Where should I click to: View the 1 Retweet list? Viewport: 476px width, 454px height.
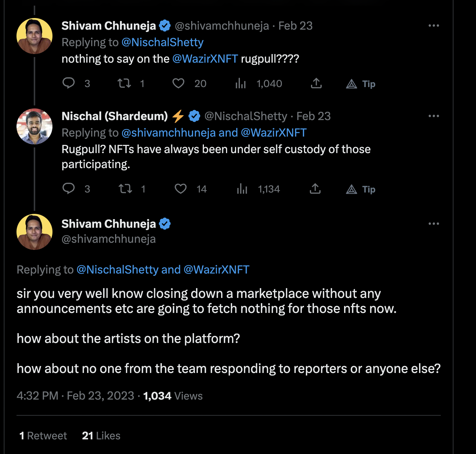[43, 436]
